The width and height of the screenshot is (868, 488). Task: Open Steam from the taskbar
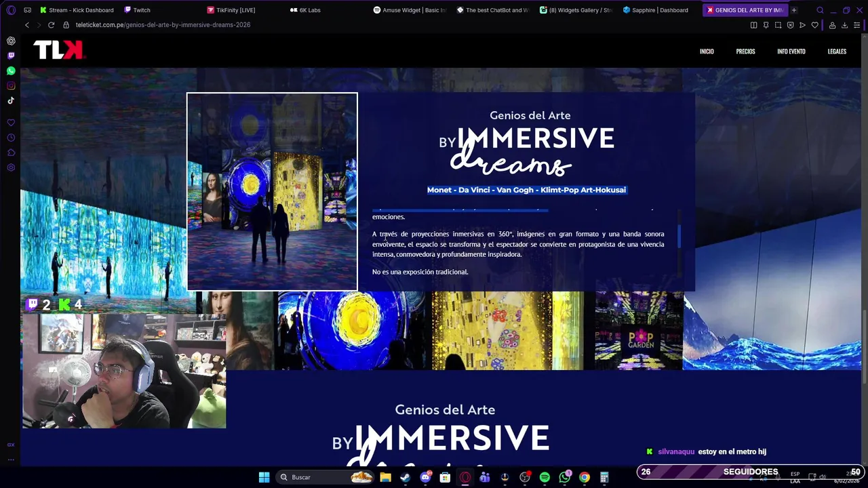(x=405, y=477)
